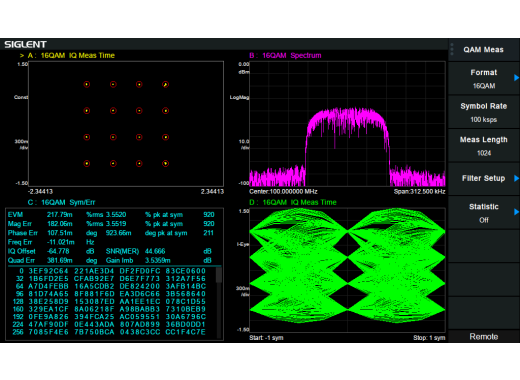Open the Format 16QAM softkey menu
The image size is (520, 380).
click(x=484, y=79)
